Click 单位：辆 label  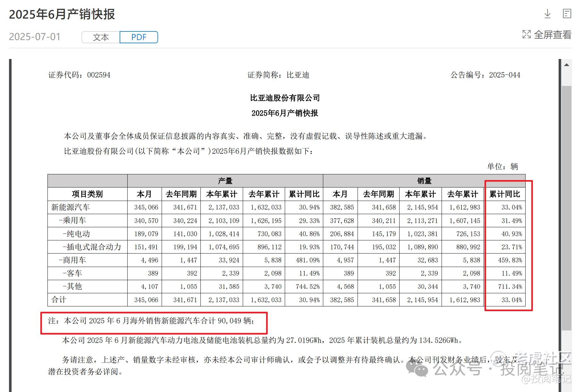pyautogui.click(x=503, y=166)
